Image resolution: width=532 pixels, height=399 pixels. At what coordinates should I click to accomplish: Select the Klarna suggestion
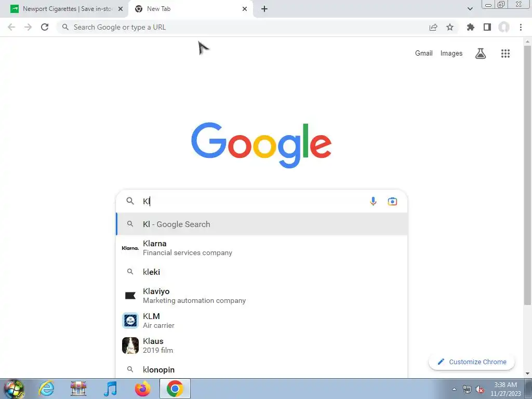click(x=262, y=248)
